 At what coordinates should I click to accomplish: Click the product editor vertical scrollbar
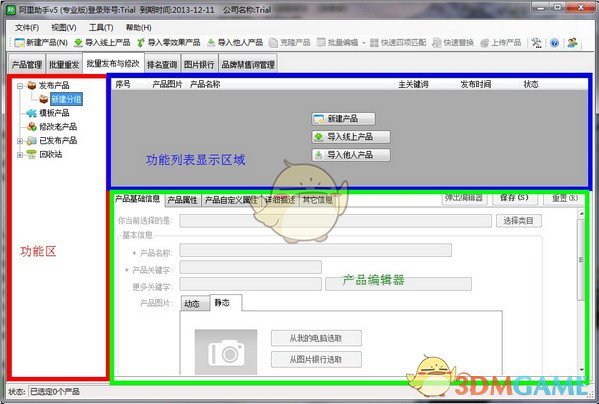581,291
